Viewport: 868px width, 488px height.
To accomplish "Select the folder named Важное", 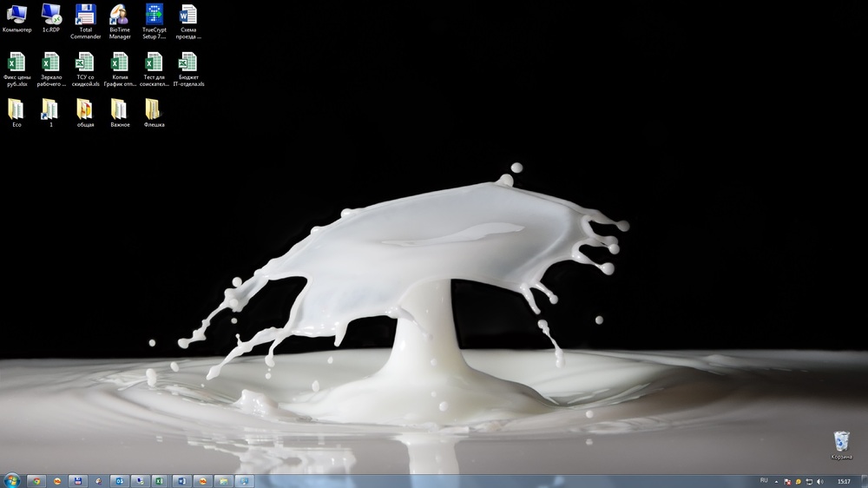I will click(x=120, y=109).
